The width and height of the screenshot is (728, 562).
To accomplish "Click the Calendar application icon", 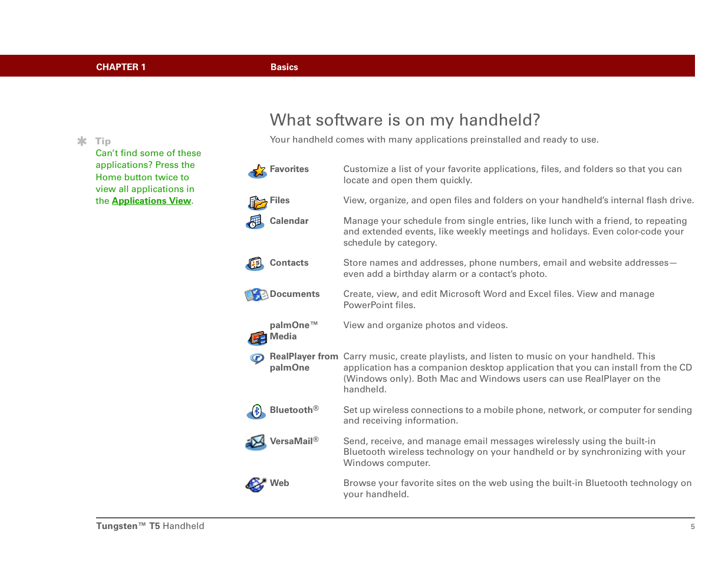I will [x=255, y=222].
